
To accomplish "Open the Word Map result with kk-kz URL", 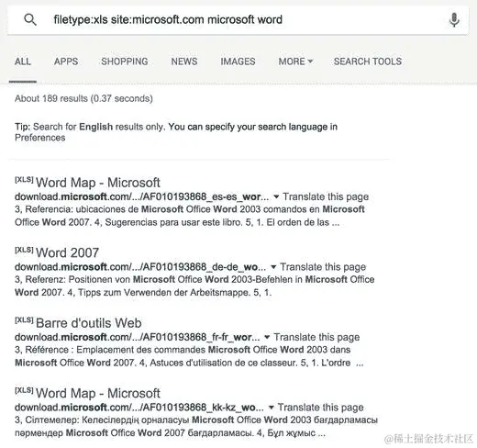I will (x=98, y=393).
